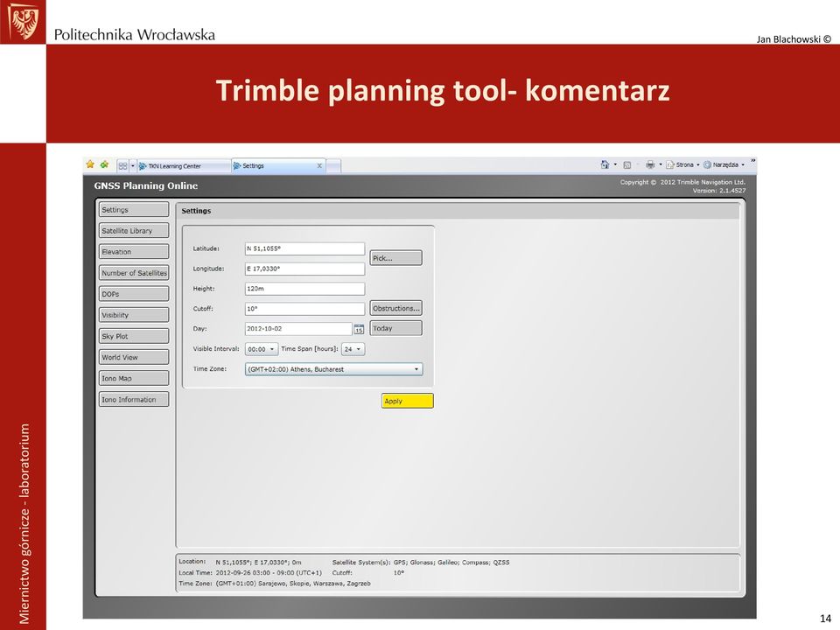Open the calendar date picker icon
The width and height of the screenshot is (840, 630).
click(359, 329)
